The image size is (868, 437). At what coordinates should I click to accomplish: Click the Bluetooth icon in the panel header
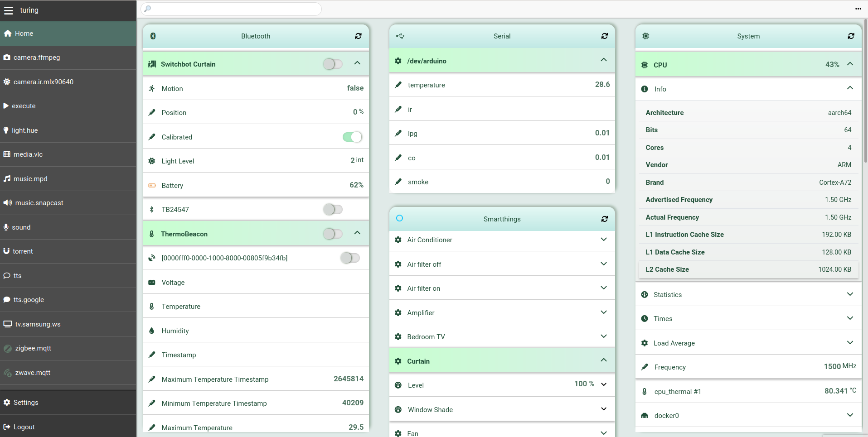tap(153, 36)
